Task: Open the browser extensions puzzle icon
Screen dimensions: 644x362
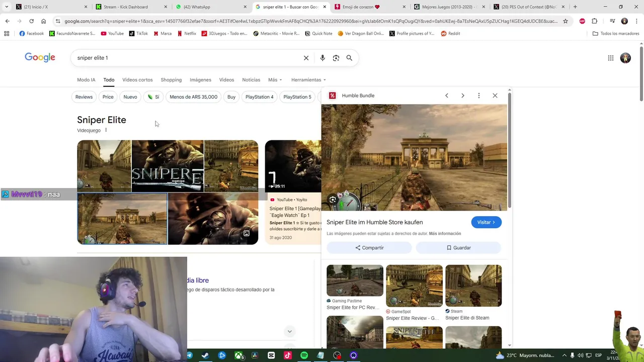Action: 595,21
